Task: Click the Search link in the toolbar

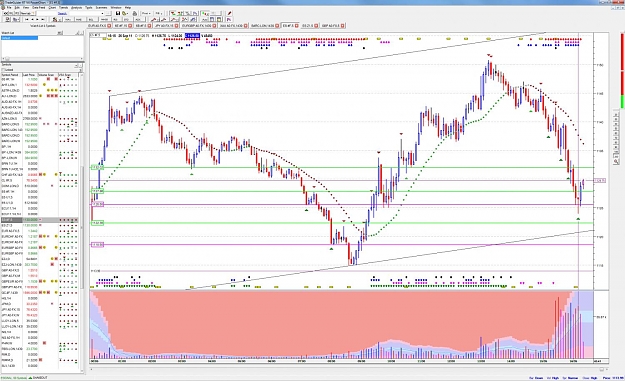Action: coord(62,14)
